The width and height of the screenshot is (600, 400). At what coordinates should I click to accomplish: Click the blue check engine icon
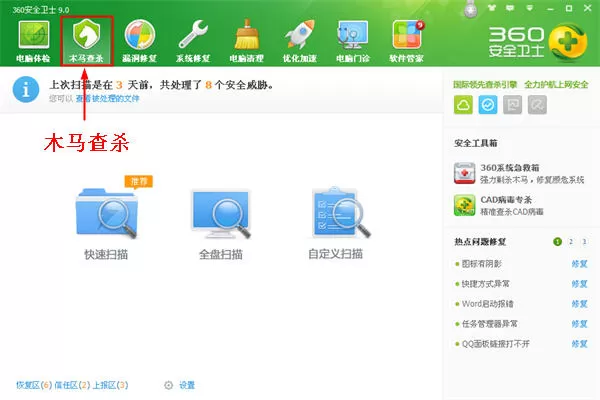488,104
